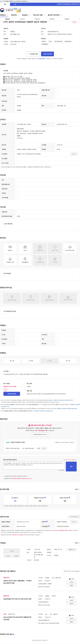
Task: Select the 직원대출제도 icon
Action: (25, 260)
